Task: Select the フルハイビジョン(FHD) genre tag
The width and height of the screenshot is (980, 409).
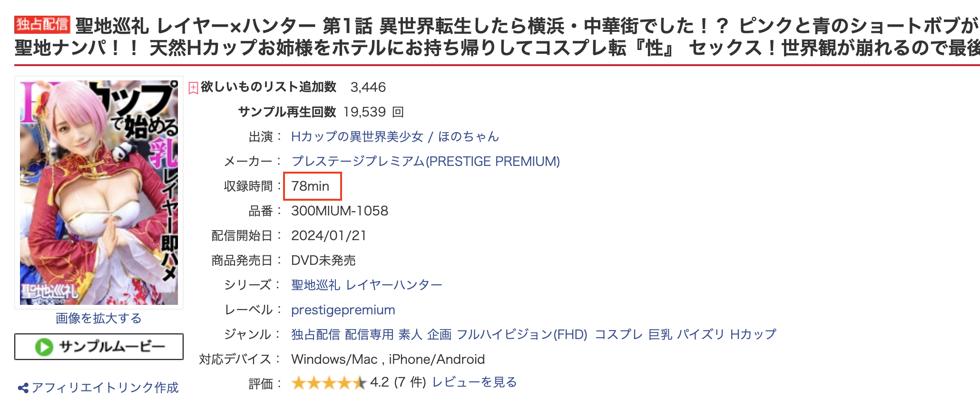Action: point(522,335)
